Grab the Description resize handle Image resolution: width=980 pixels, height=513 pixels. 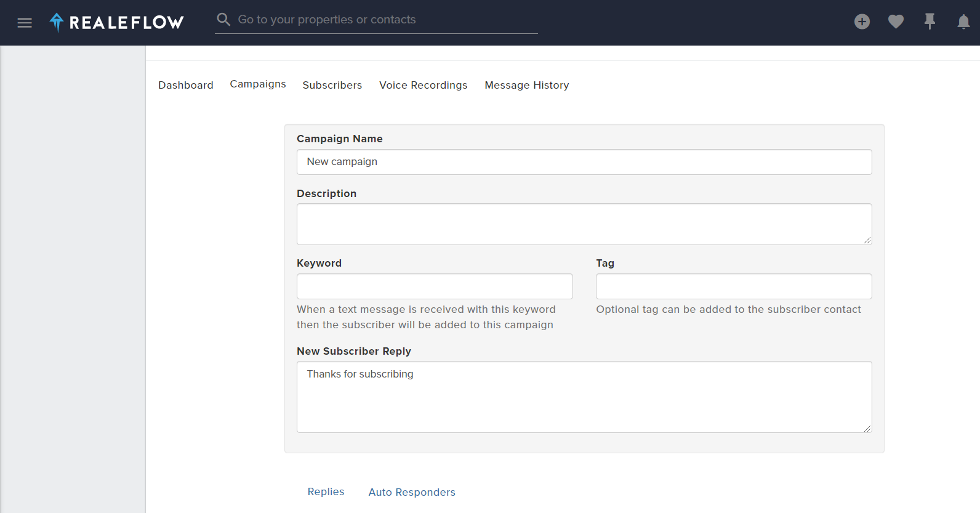coord(867,240)
